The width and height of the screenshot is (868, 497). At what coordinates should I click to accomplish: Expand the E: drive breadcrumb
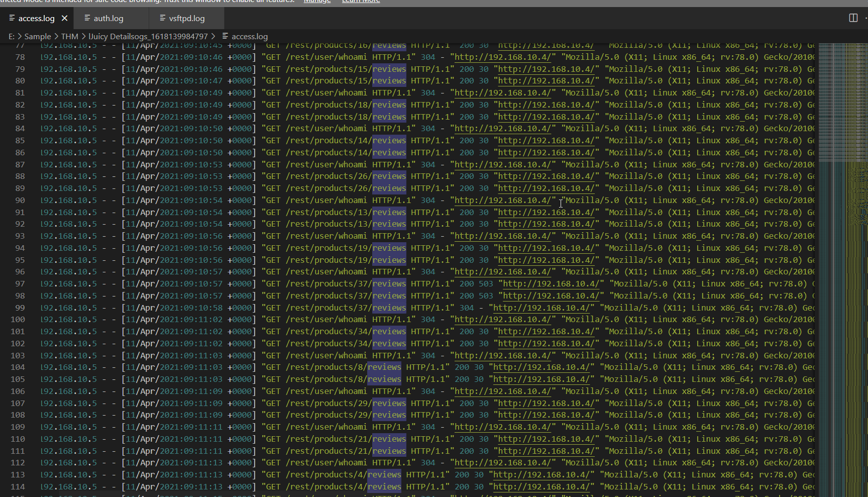coord(11,37)
